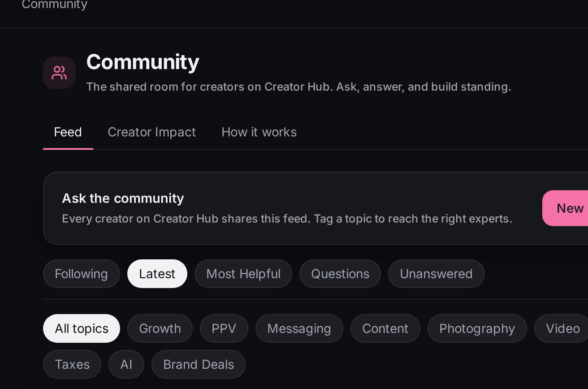
Task: Show Unanswered posts
Action: click(x=436, y=274)
